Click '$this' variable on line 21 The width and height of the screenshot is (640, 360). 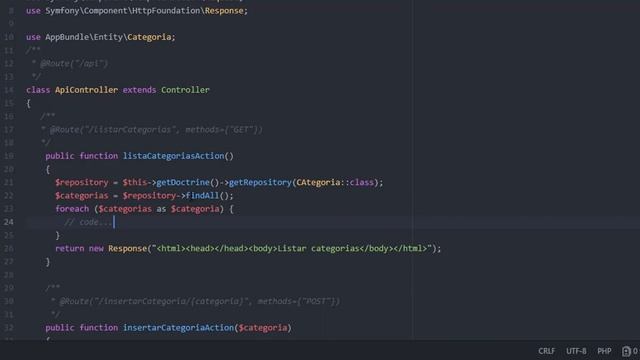click(x=134, y=182)
